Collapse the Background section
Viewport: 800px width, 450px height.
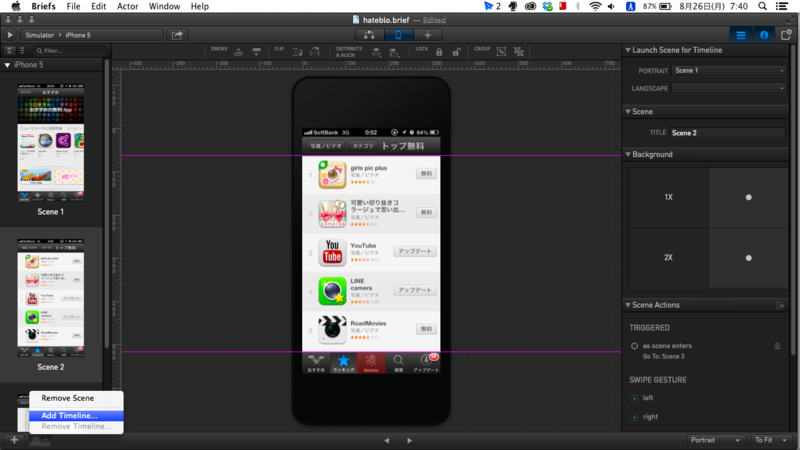(x=628, y=154)
